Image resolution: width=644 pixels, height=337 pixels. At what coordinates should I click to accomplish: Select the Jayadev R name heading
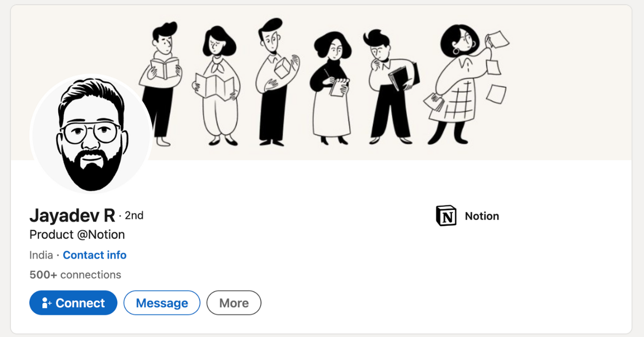[72, 216]
